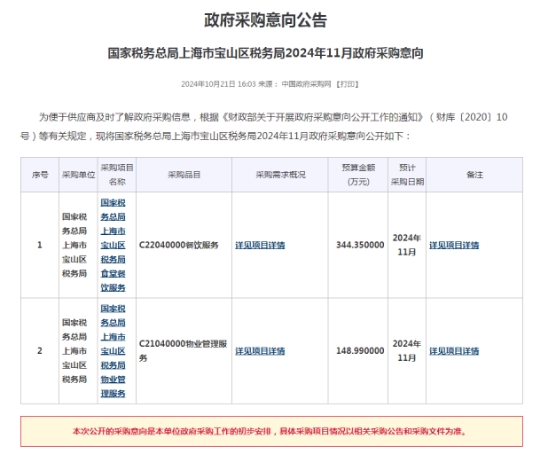Open 详见项目详情 in row 1 采购需求概况 column

(260, 245)
